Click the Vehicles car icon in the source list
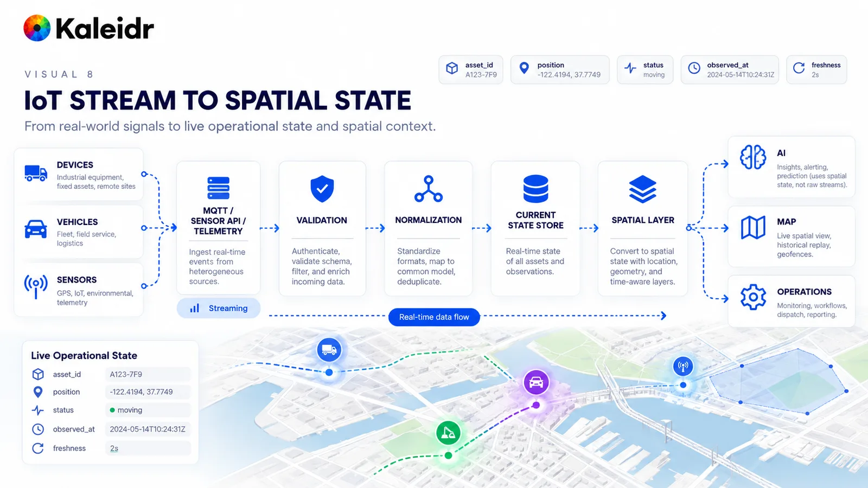This screenshot has height=488, width=868. [x=36, y=229]
